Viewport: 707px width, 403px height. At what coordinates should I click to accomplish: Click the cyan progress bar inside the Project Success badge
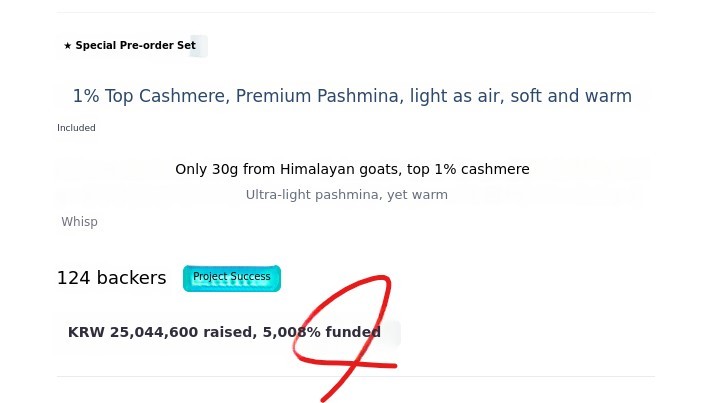pyautogui.click(x=231, y=284)
